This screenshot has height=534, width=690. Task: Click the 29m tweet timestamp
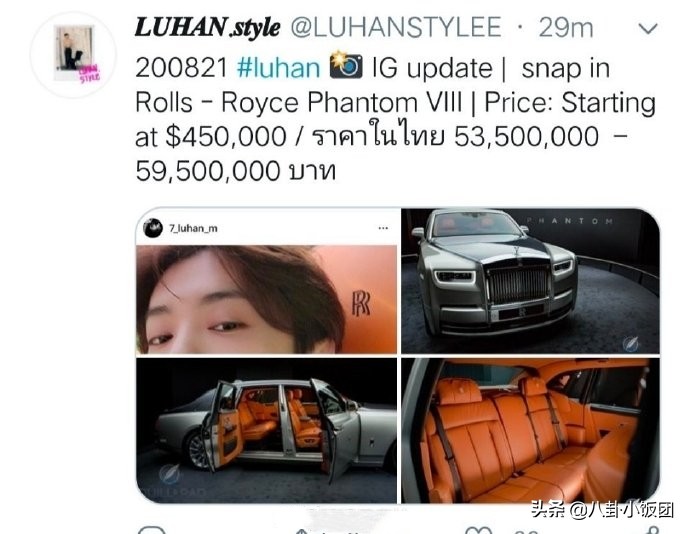pos(566,27)
